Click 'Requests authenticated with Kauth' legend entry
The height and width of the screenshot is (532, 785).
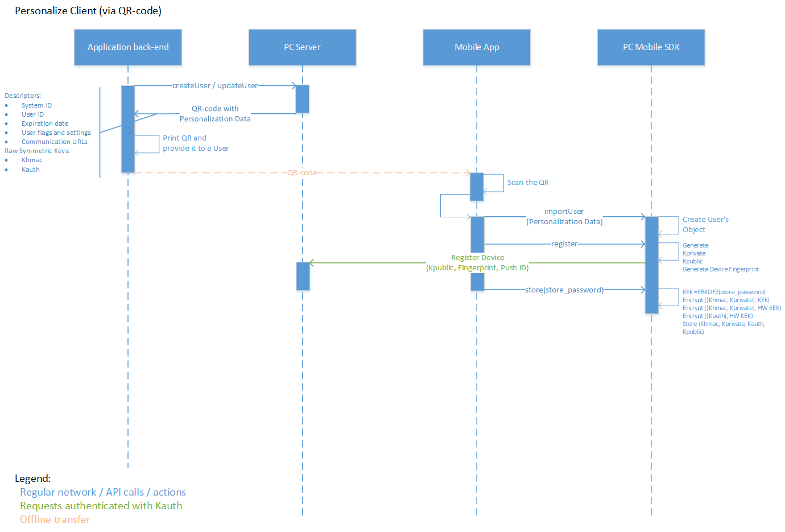pyautogui.click(x=101, y=506)
